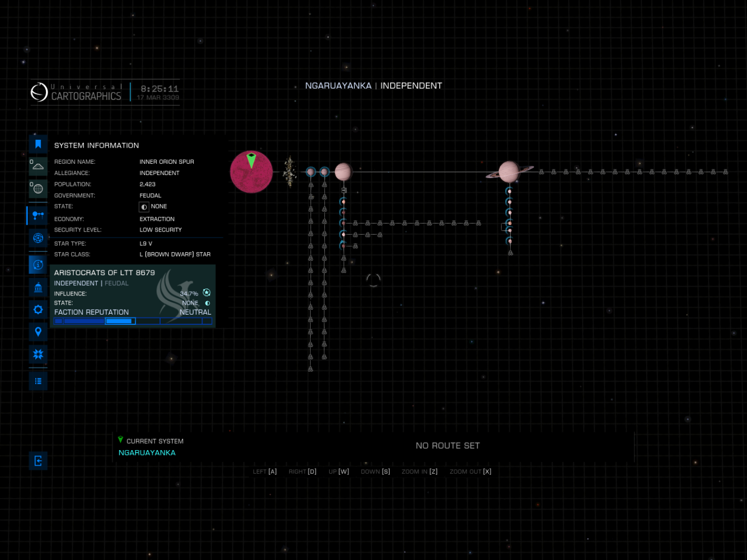The image size is (747, 560).
Task: Click the SYSTEM INFORMATION heading
Action: click(97, 146)
